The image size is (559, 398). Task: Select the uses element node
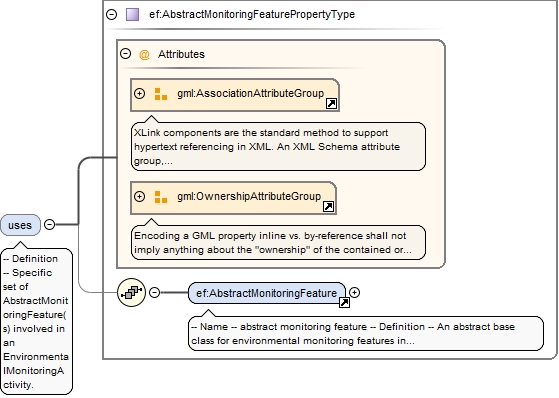click(20, 225)
